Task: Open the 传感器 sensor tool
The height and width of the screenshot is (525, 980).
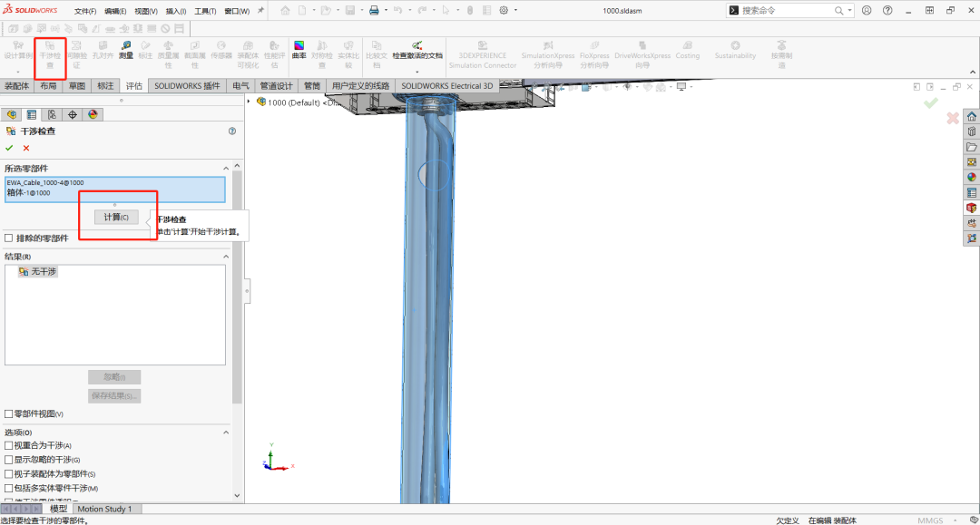Action: pos(221,50)
